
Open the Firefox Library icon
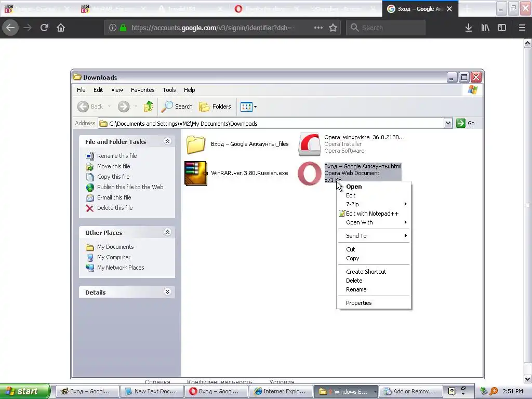[x=485, y=28]
